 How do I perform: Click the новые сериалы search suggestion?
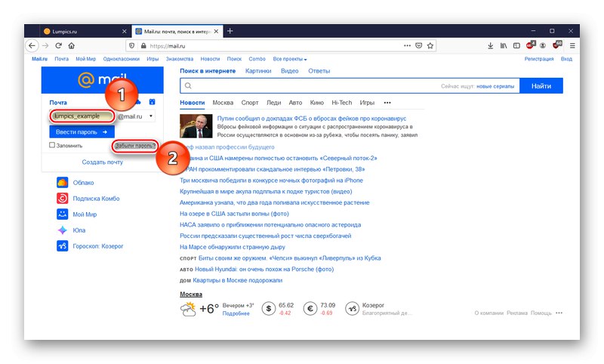(495, 86)
